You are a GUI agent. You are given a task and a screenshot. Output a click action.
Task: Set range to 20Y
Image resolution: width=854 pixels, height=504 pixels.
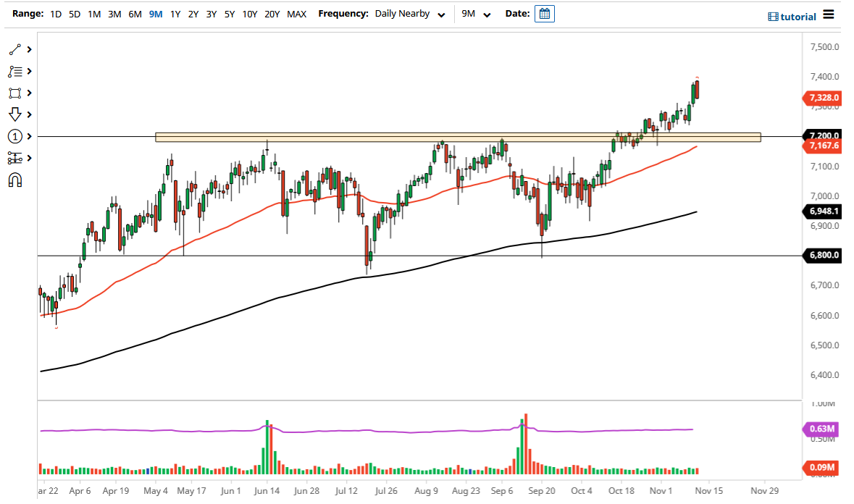(272, 14)
